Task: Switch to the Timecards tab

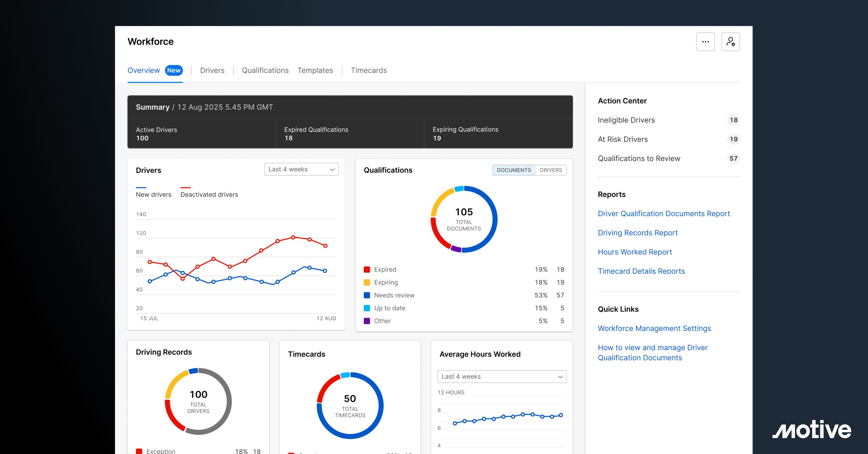Action: [x=369, y=70]
